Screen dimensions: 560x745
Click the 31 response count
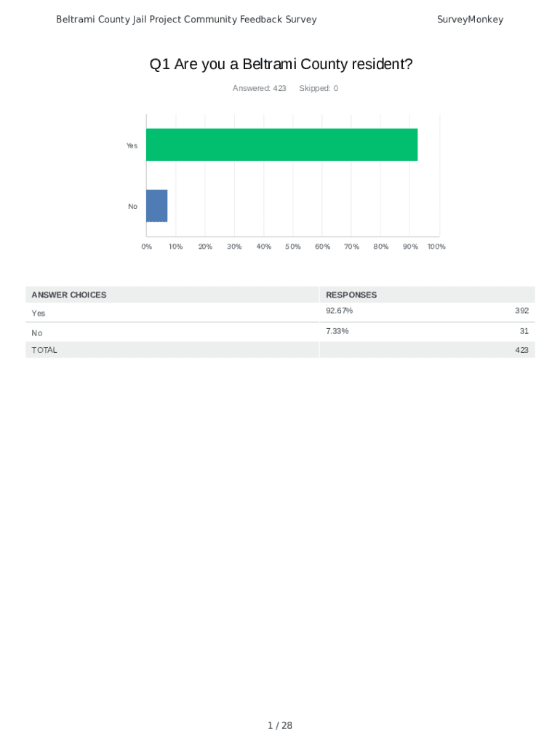coord(524,331)
